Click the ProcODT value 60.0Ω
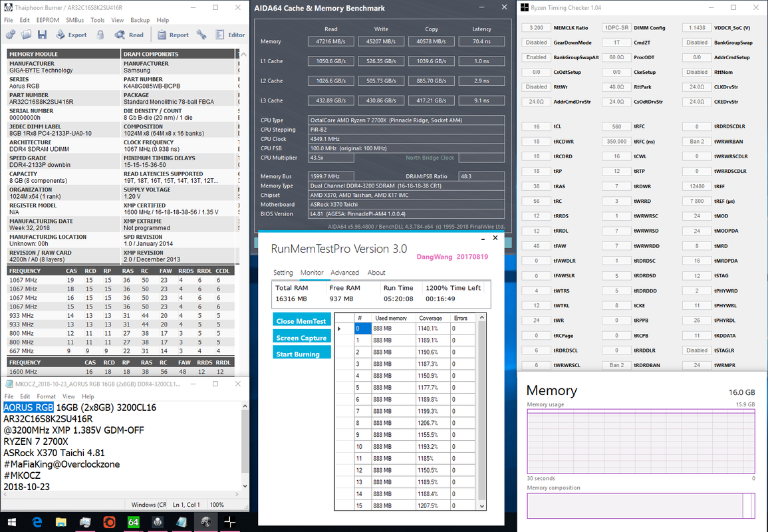Viewport: 768px width, 532px height. click(x=616, y=57)
